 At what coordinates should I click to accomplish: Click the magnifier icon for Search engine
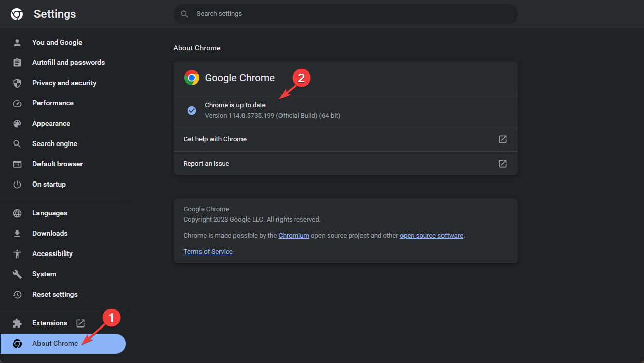[17, 143]
